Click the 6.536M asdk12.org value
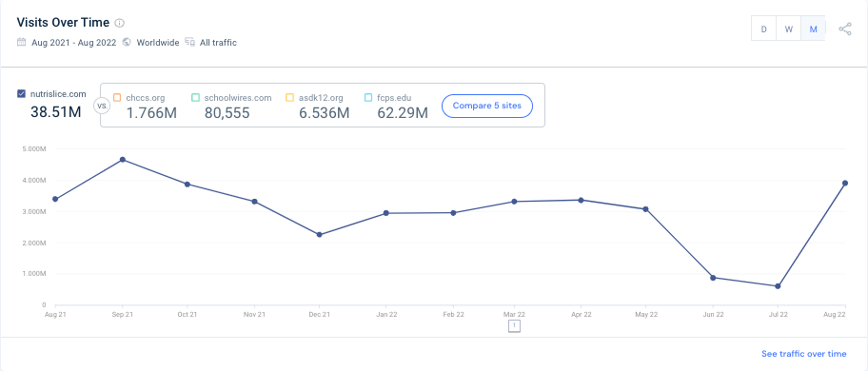Screen dimensions: 868x371 click(x=324, y=113)
